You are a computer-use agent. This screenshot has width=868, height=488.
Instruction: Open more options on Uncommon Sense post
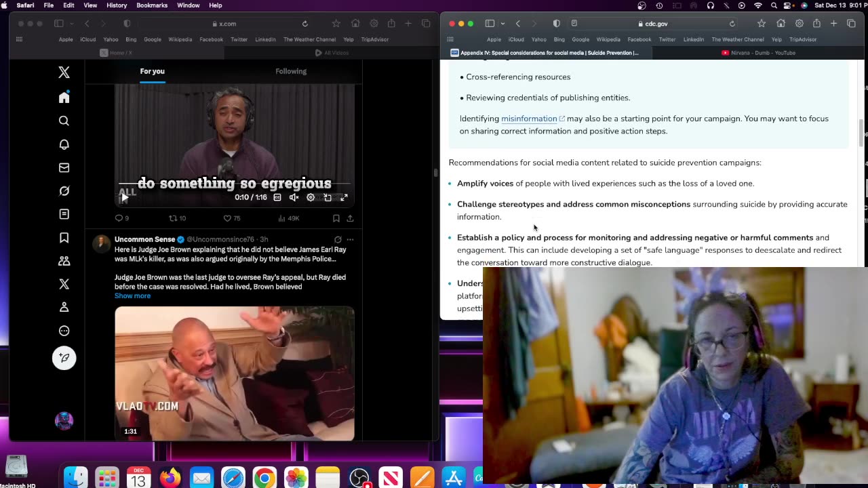click(350, 239)
